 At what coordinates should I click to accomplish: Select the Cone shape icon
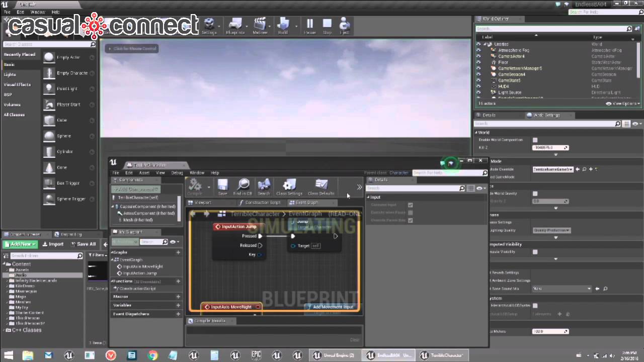tap(49, 167)
